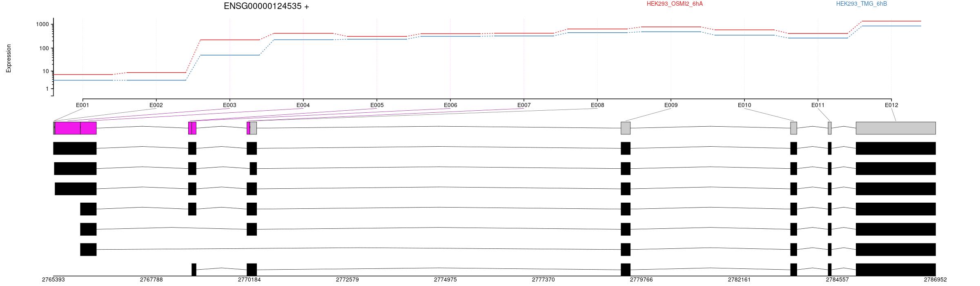Click the gene title ENSG00000124535 +
Viewport: 980px width, 286px height.
[x=266, y=6]
